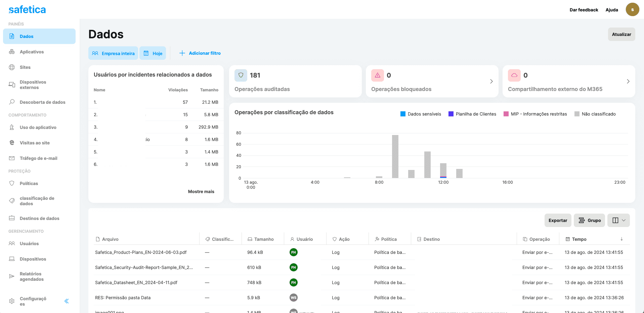
Task: Open the Configurações section
Action: [33, 301]
